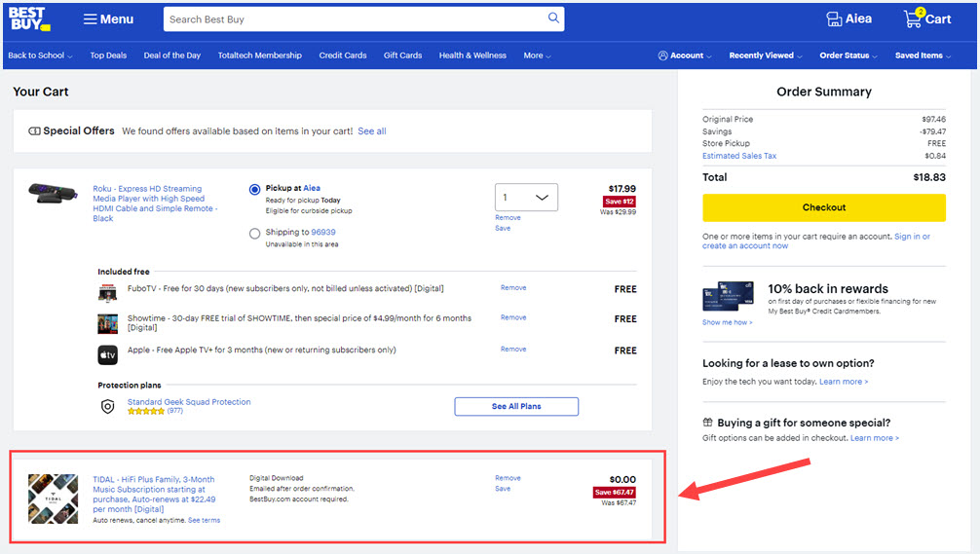Open the Aiea store locator
Viewport: 980px width, 554px height.
click(x=848, y=18)
